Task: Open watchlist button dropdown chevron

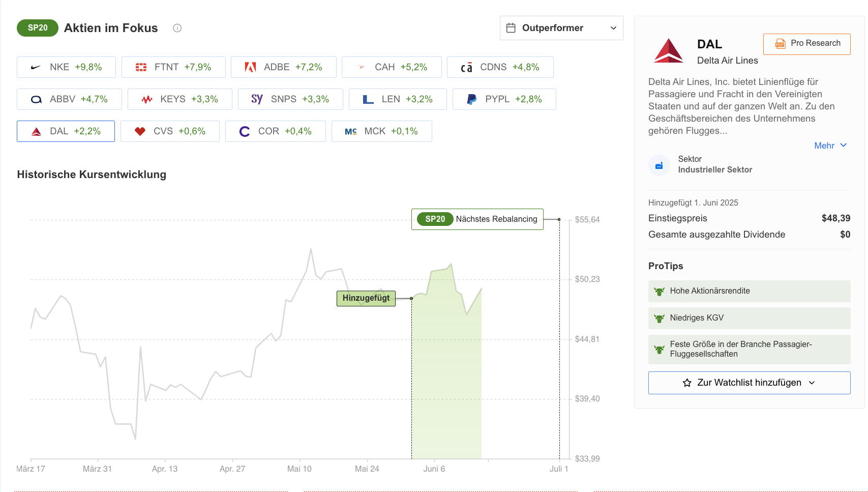Action: [812, 383]
